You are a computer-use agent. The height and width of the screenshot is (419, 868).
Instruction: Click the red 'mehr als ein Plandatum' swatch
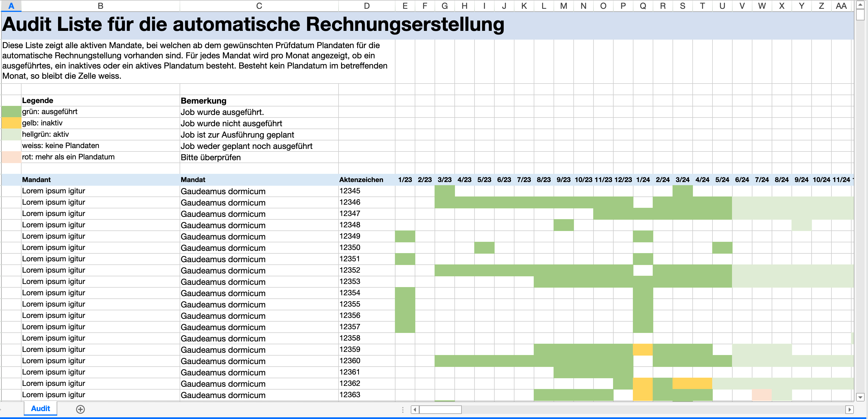[11, 157]
